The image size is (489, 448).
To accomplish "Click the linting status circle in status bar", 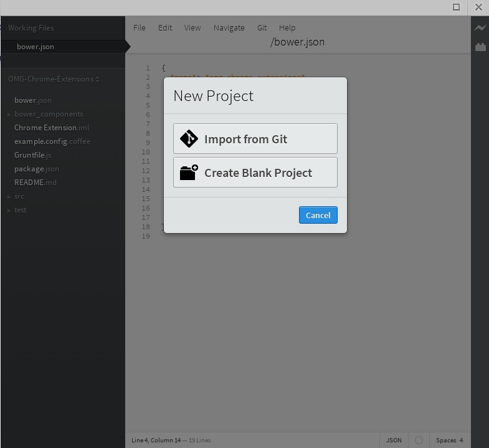I will click(x=419, y=440).
